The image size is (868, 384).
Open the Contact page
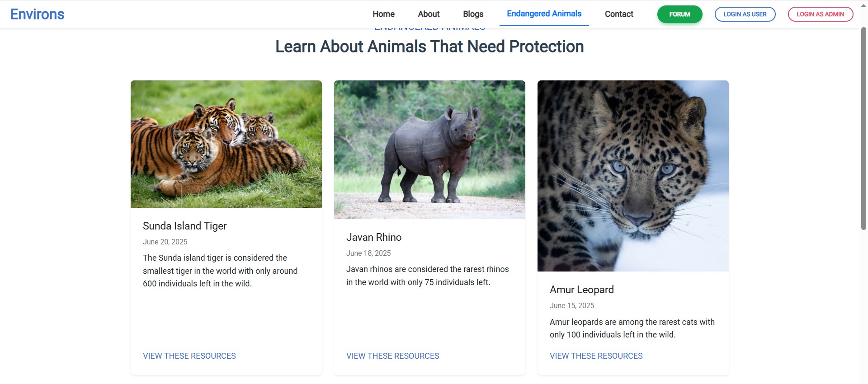pyautogui.click(x=618, y=14)
